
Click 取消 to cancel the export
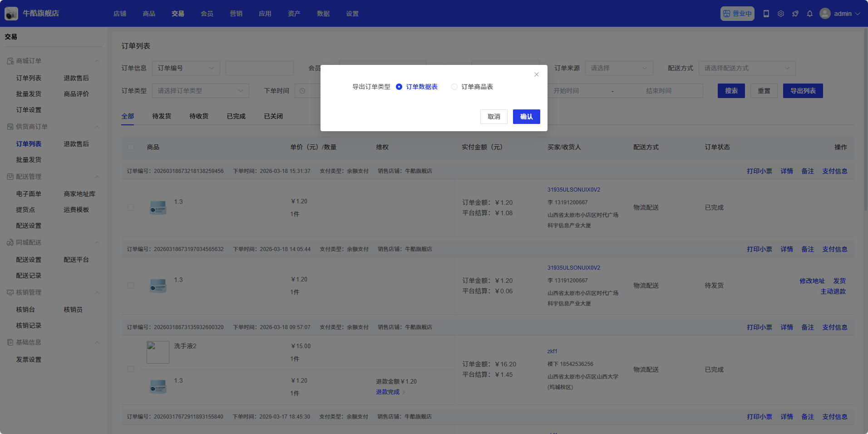click(x=493, y=117)
